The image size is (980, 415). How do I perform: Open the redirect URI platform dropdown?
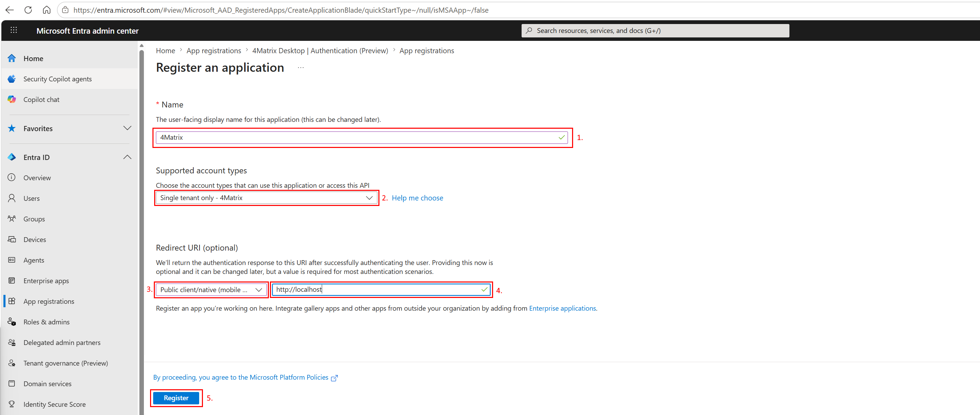coord(211,289)
